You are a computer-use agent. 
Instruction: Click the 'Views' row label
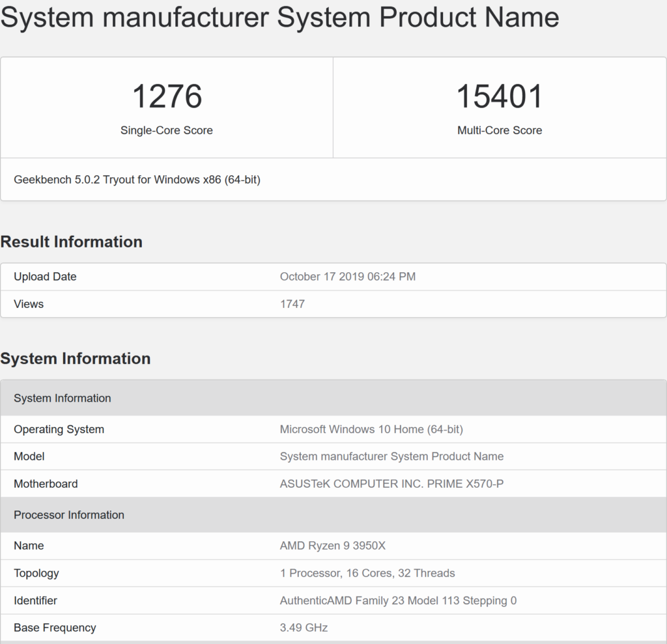tap(29, 303)
